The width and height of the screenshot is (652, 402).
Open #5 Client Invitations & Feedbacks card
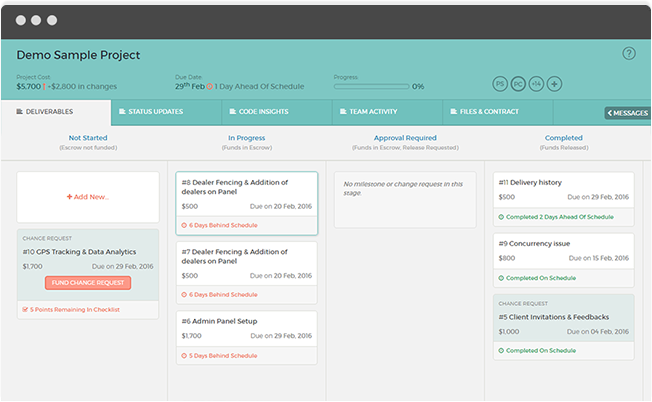pos(563,327)
